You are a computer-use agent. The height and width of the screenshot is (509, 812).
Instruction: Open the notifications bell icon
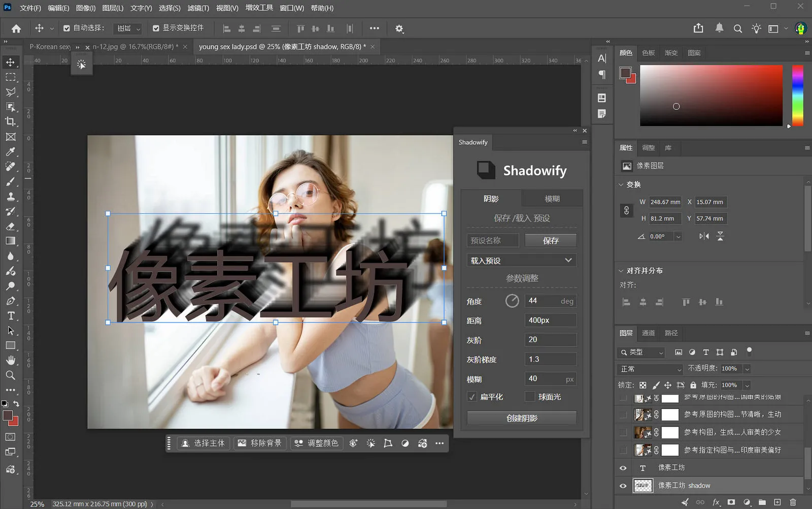point(719,28)
